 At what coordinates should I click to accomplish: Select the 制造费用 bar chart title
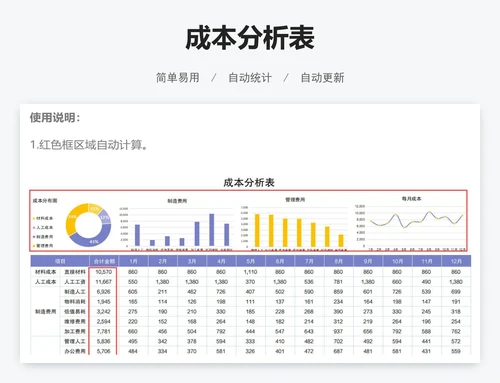(x=177, y=201)
